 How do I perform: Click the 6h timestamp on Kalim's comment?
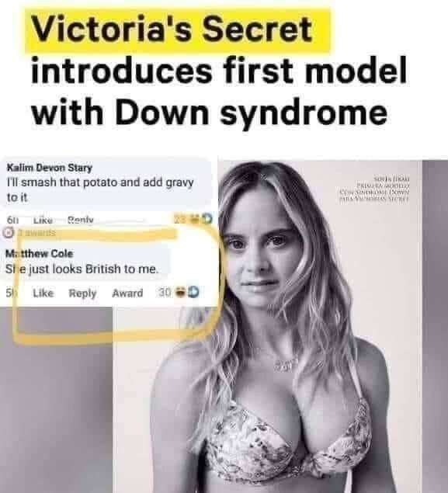click(12, 220)
